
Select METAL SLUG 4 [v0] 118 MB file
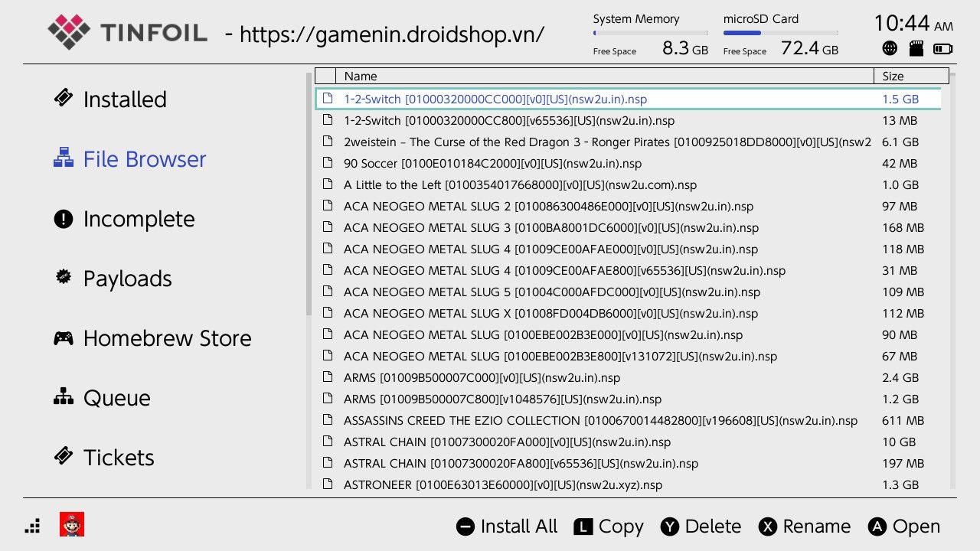628,249
